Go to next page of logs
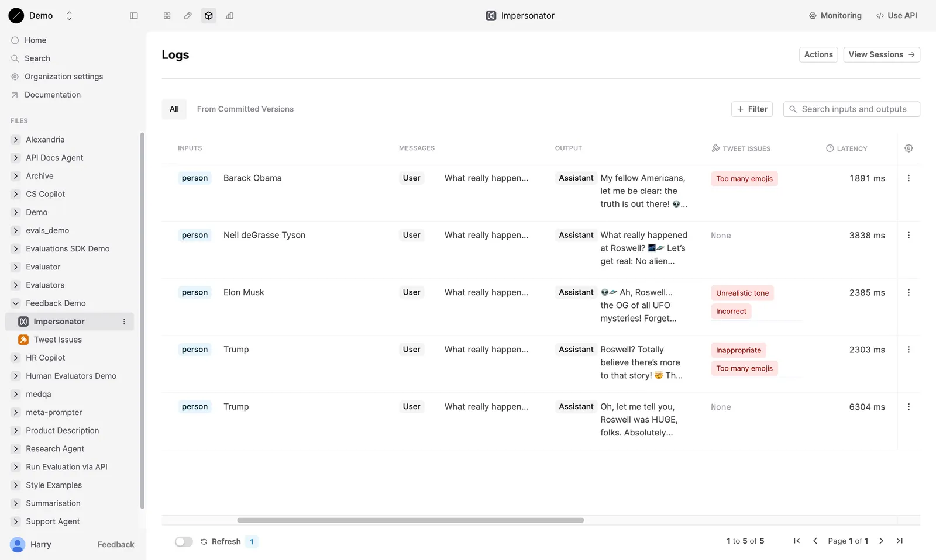The width and height of the screenshot is (936, 560). click(882, 541)
